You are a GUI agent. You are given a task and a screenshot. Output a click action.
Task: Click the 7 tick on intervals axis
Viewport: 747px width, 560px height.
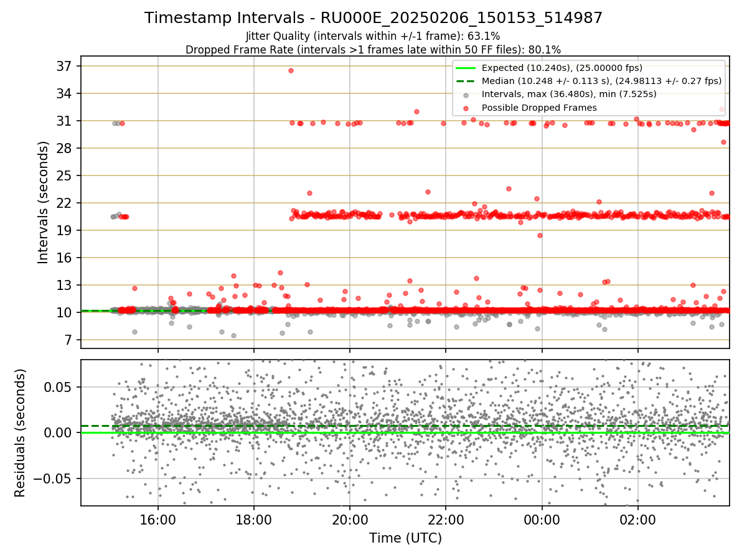pos(69,340)
